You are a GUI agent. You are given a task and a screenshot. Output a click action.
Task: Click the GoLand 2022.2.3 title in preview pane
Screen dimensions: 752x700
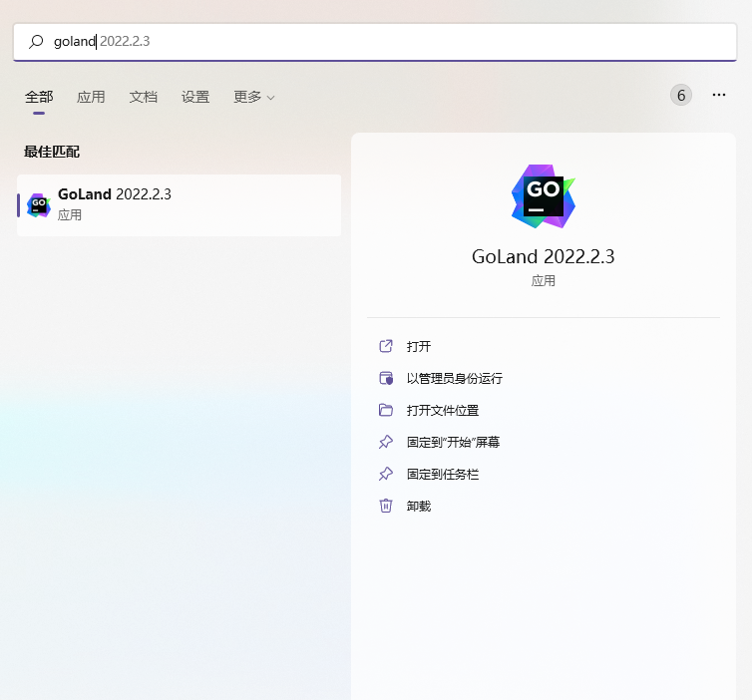point(543,256)
